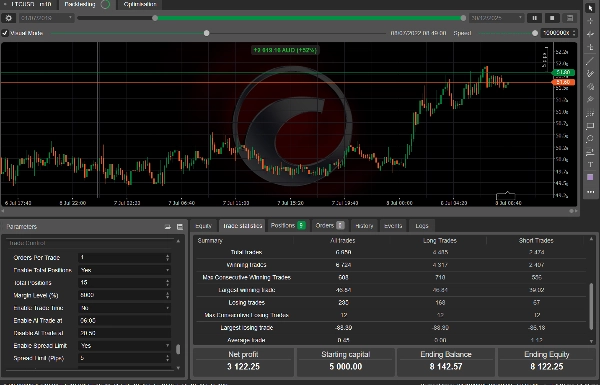Open the backtest end date dropdown
Viewport: 600px width, 385px height.
tap(496, 18)
